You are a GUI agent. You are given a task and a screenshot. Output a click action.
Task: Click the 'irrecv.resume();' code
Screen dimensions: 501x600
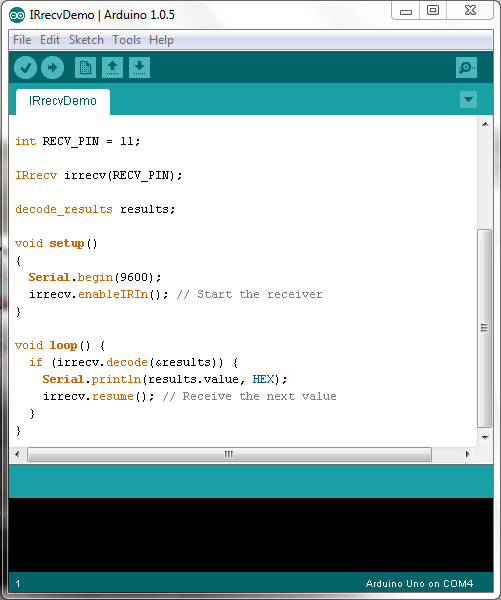pos(99,396)
